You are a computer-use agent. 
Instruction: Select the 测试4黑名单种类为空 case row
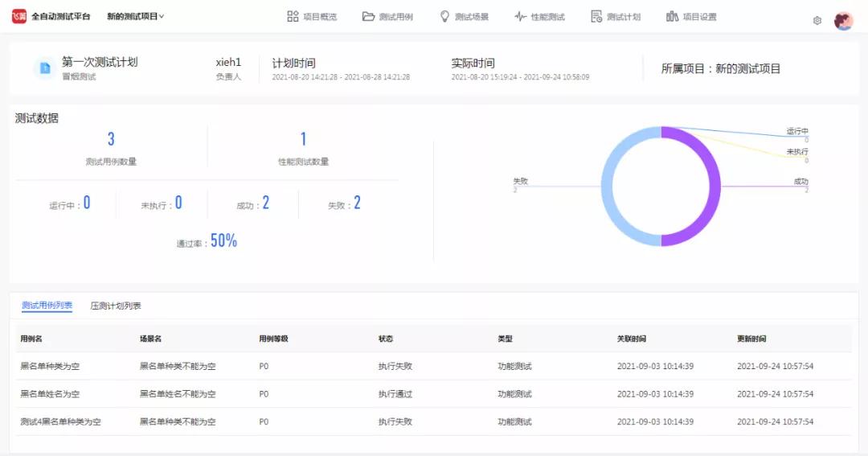(x=434, y=421)
